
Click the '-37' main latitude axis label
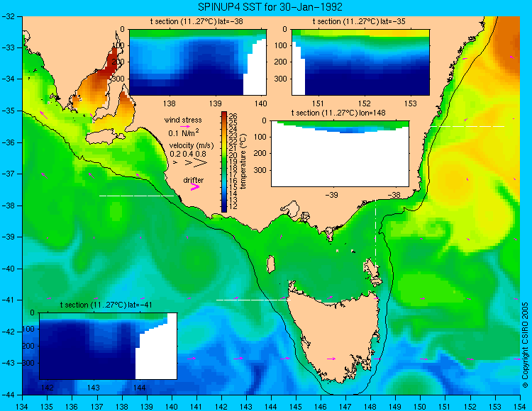[x=9, y=174]
